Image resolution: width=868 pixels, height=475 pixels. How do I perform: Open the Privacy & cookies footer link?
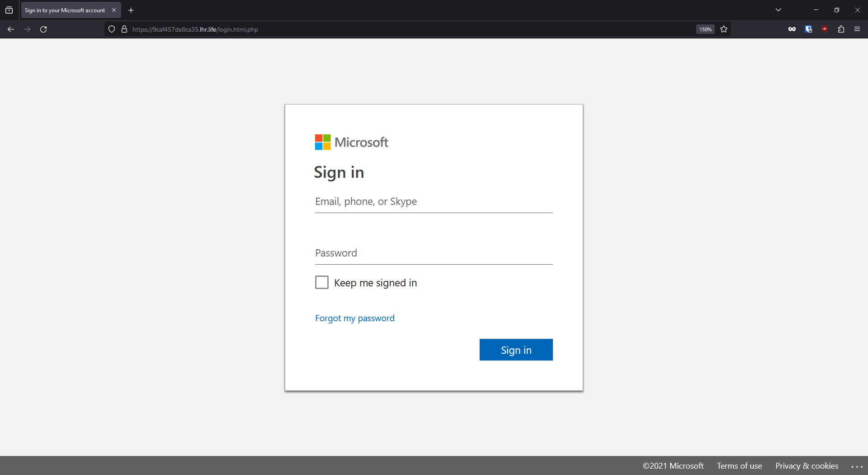click(807, 465)
